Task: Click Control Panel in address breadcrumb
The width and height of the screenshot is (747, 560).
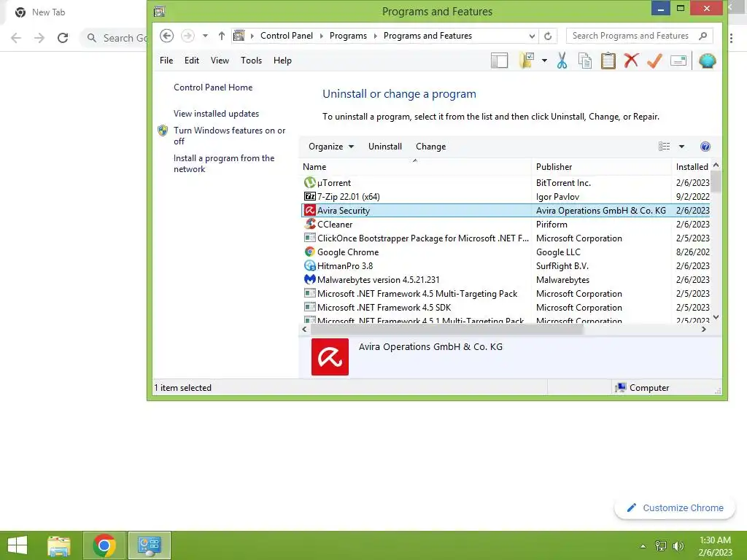Action: 286,36
